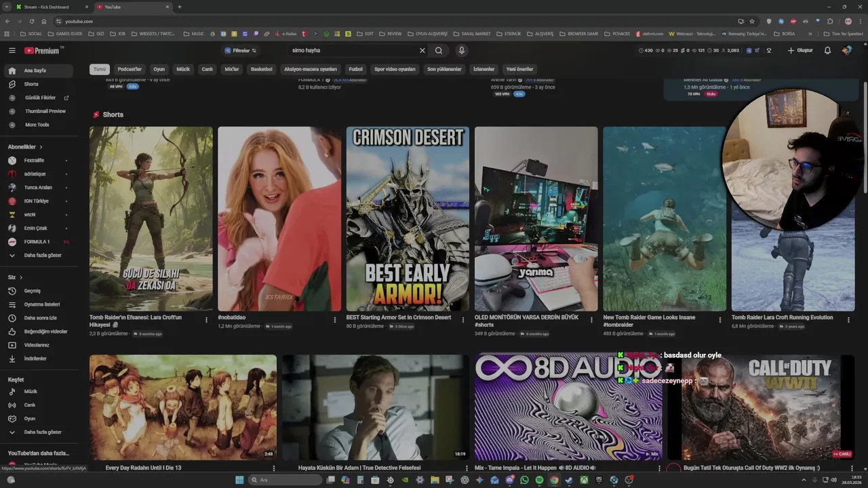Play the Tomb Raider archer short thumbnail
This screenshot has height=488, width=868.
point(151,219)
